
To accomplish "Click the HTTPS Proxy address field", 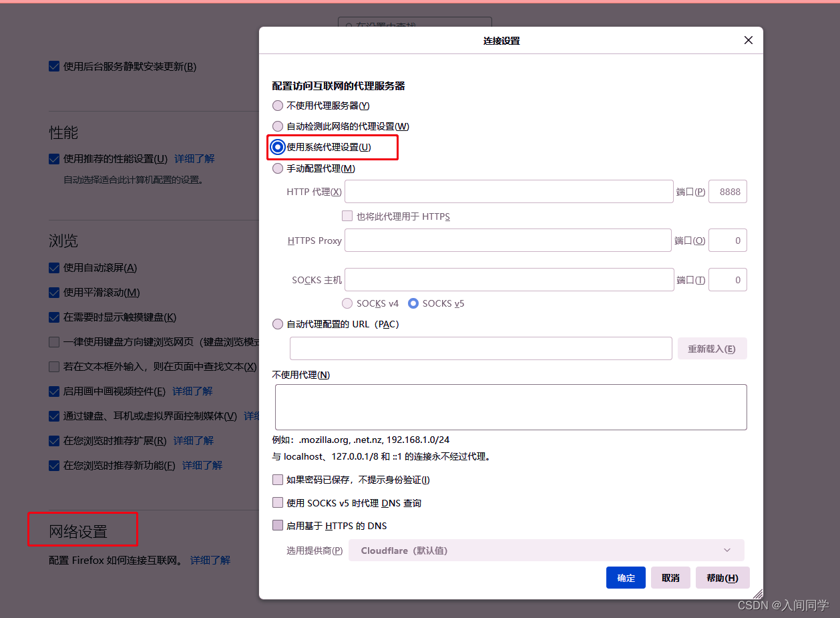I will (508, 241).
